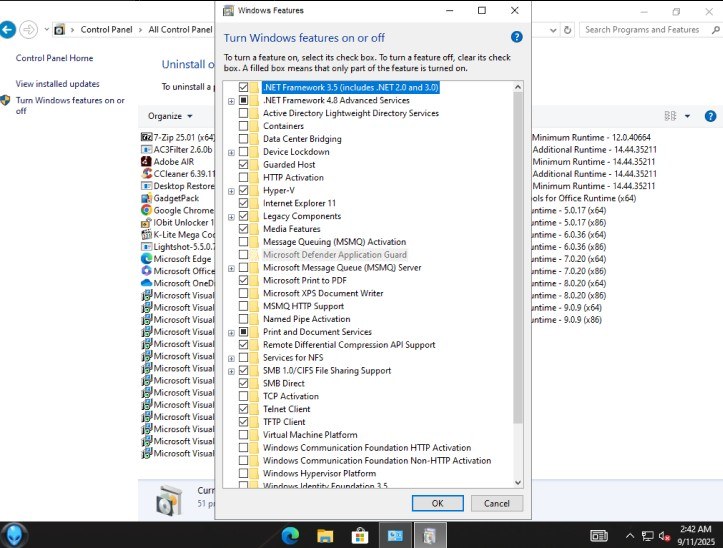Click the help icon in Windows Features dialog

[516, 37]
